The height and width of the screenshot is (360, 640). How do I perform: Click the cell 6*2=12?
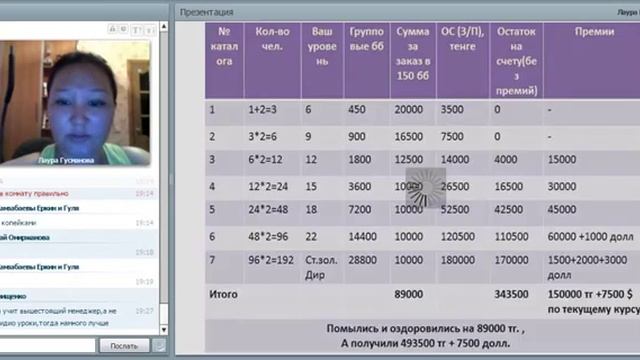265,159
